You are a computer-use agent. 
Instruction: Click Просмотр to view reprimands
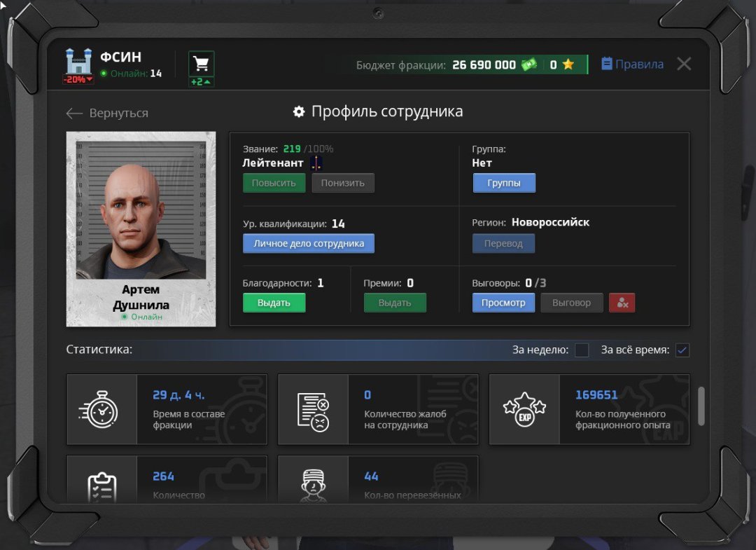(x=503, y=303)
